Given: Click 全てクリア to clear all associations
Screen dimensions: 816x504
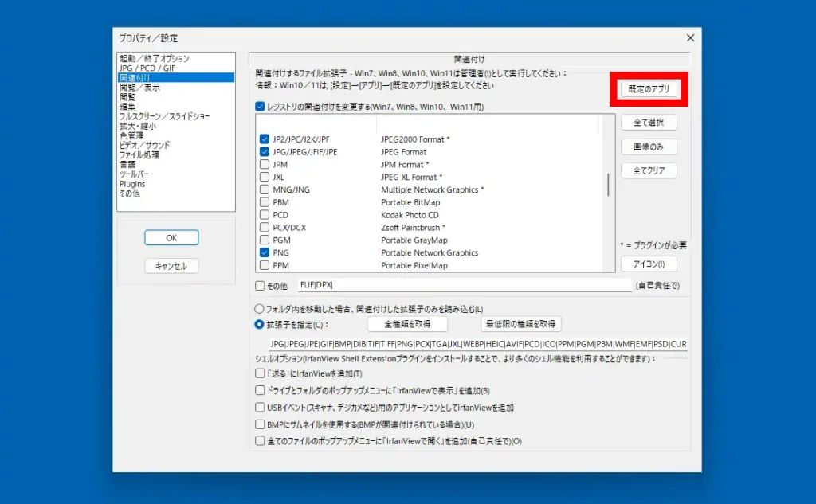Looking at the screenshot, I should coord(650,170).
